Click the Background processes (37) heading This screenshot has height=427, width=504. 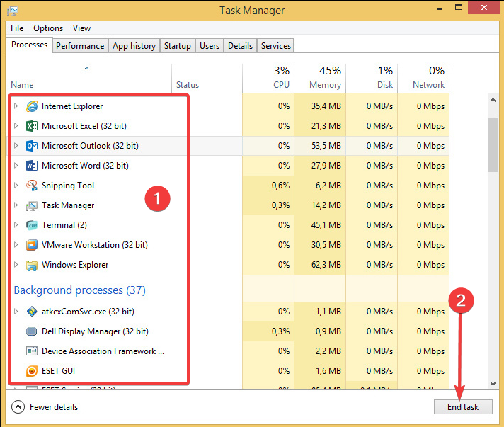coord(80,290)
